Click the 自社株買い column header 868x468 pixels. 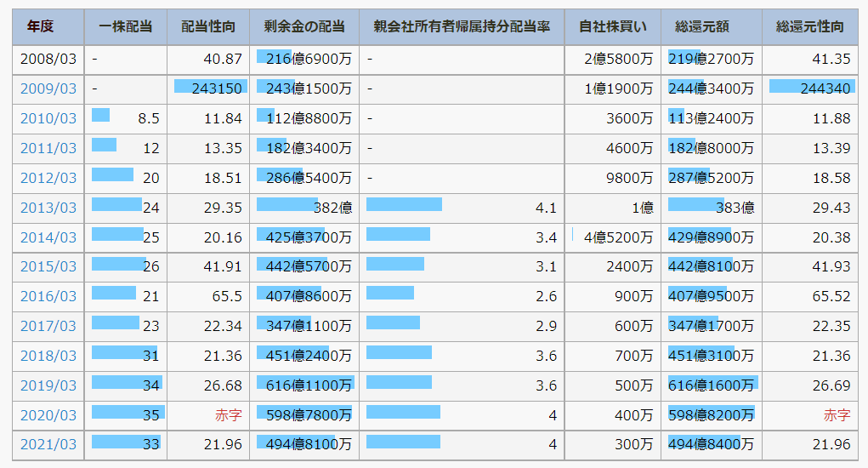[x=613, y=26]
